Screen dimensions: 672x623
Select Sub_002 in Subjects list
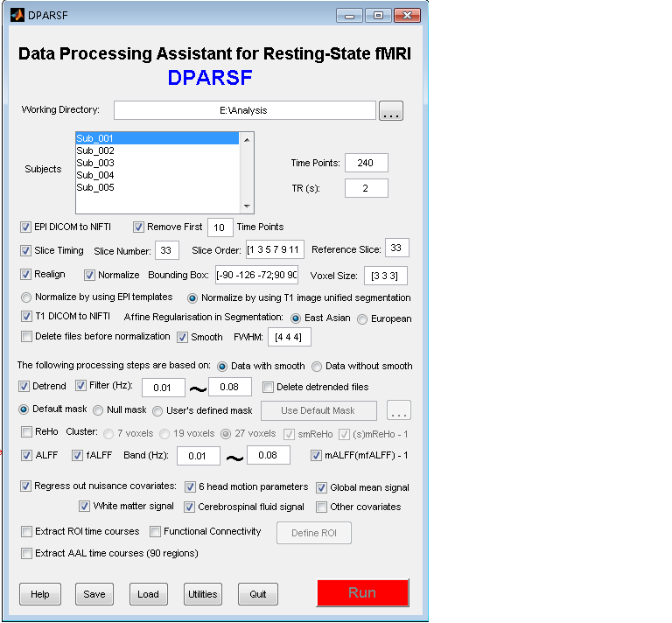[x=157, y=150]
